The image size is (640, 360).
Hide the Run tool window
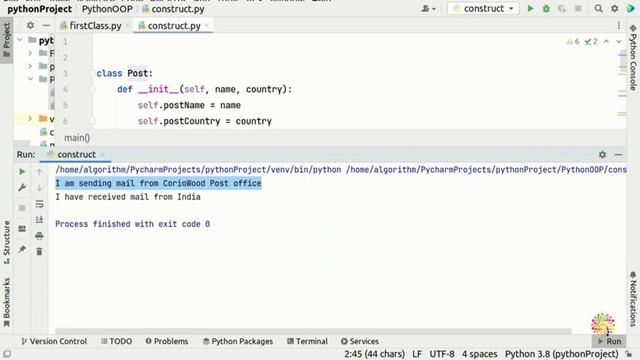coord(618,154)
